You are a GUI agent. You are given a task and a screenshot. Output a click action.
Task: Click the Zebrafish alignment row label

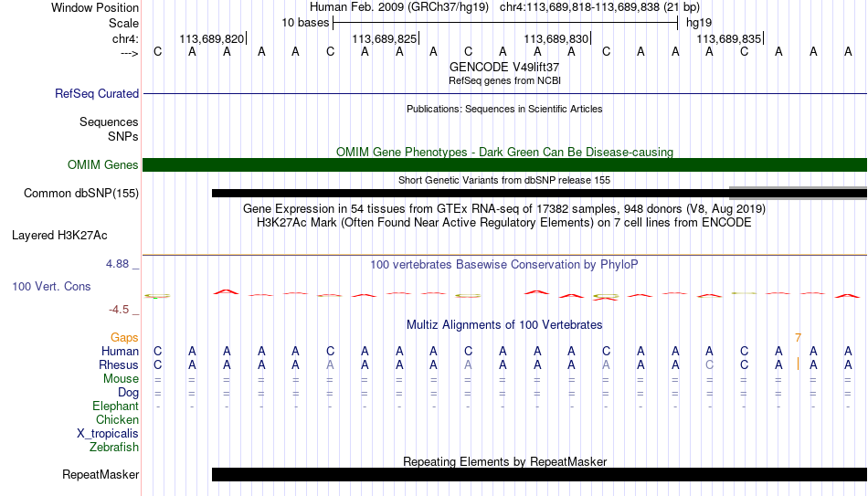pyautogui.click(x=114, y=448)
